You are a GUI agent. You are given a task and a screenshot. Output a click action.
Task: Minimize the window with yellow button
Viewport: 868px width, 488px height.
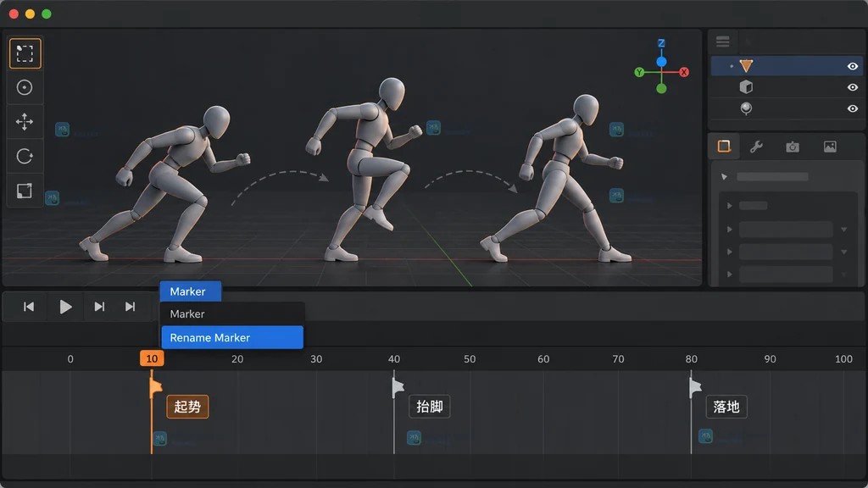coord(31,14)
